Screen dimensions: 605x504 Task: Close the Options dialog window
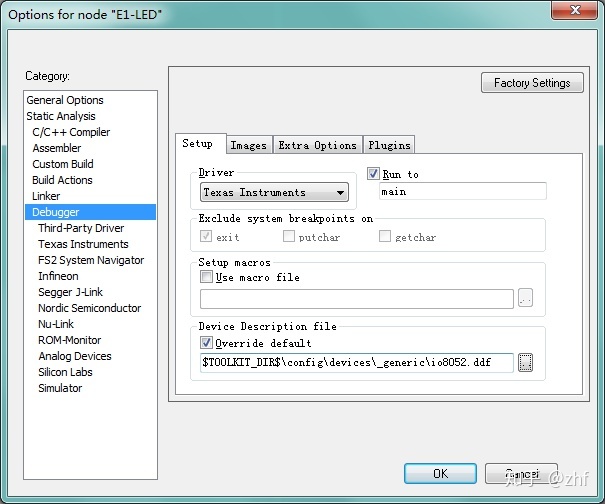click(575, 10)
